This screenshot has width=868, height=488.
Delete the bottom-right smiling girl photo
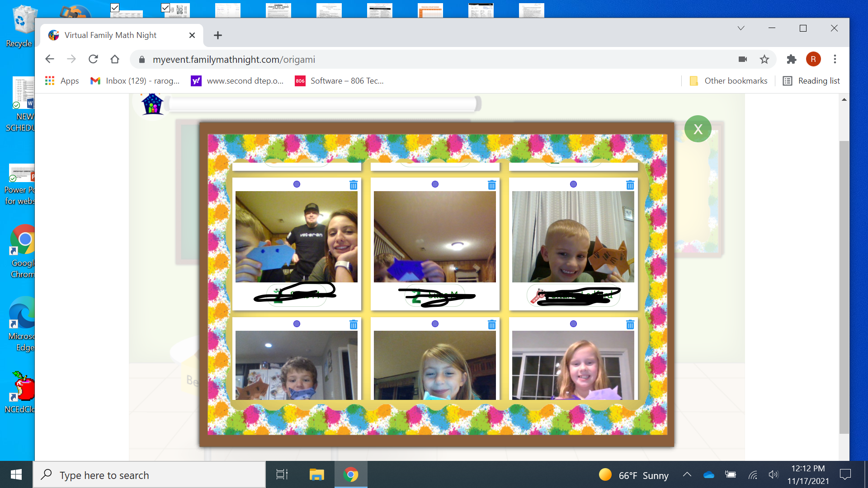(630, 324)
